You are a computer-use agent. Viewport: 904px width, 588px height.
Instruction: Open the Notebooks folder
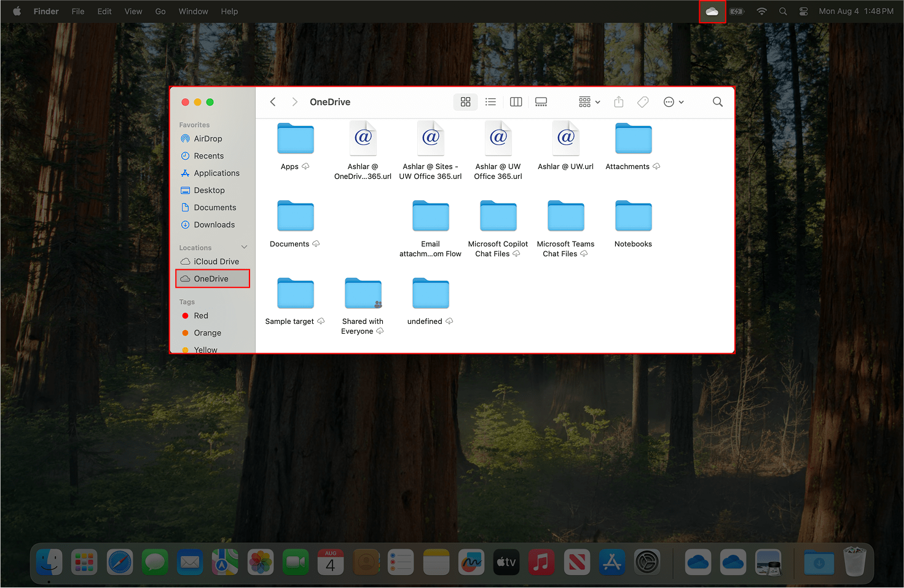click(633, 216)
